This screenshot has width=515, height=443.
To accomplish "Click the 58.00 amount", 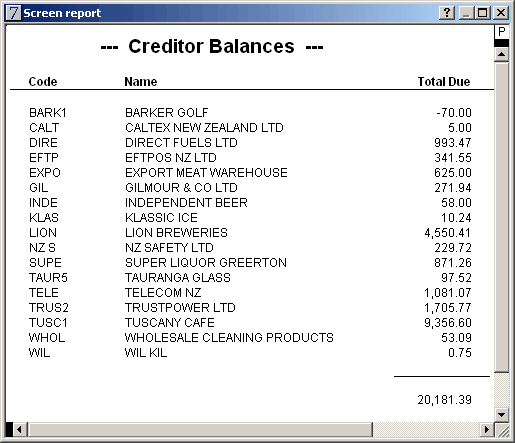I will 456,203.
